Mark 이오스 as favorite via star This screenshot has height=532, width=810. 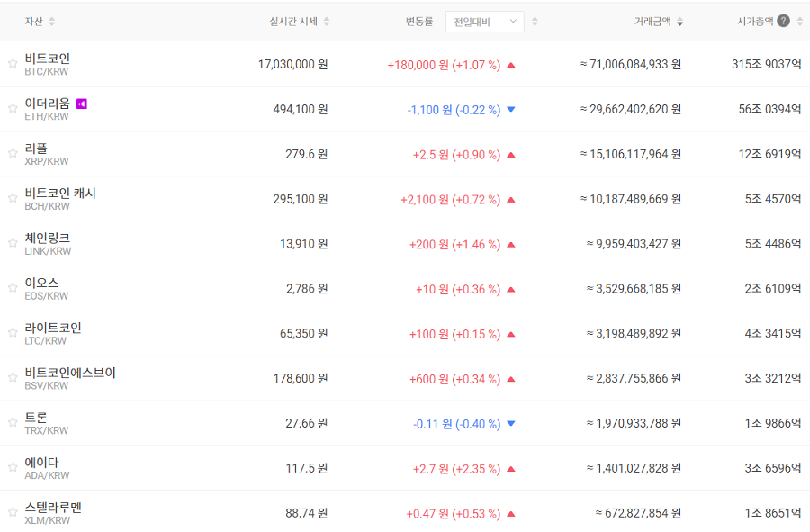tap(13, 288)
